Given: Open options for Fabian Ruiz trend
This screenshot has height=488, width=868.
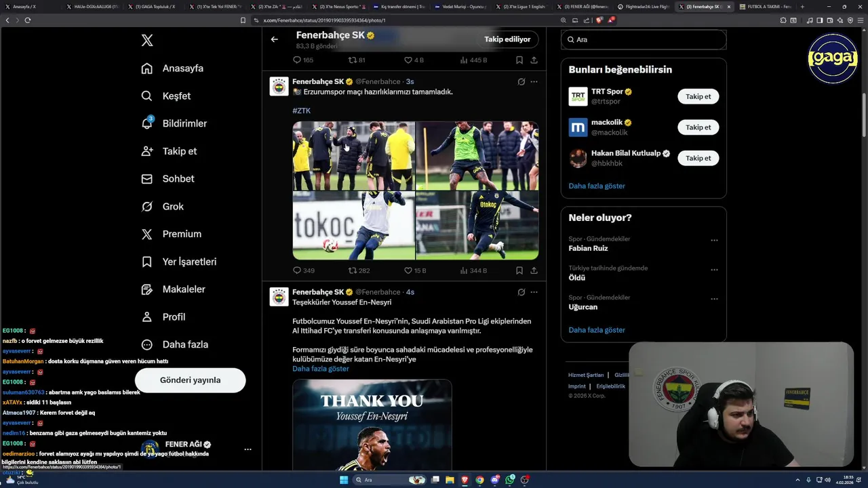Looking at the screenshot, I should [714, 241].
